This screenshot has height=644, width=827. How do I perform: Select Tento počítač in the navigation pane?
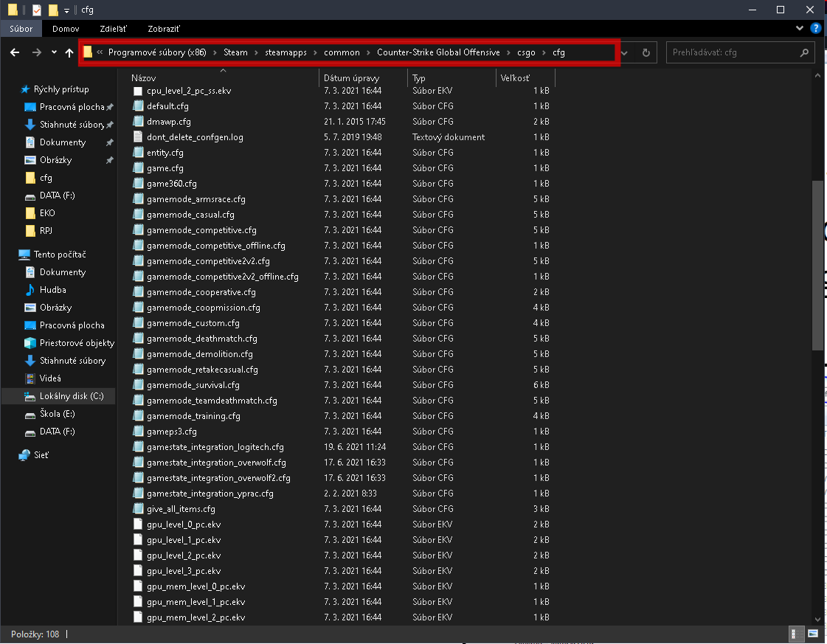pyautogui.click(x=60, y=255)
